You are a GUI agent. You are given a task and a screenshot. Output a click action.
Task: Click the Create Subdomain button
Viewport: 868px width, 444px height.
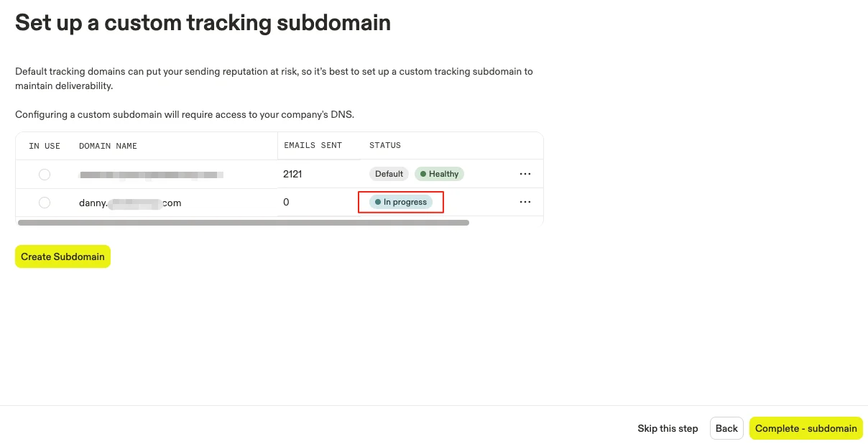(x=63, y=256)
